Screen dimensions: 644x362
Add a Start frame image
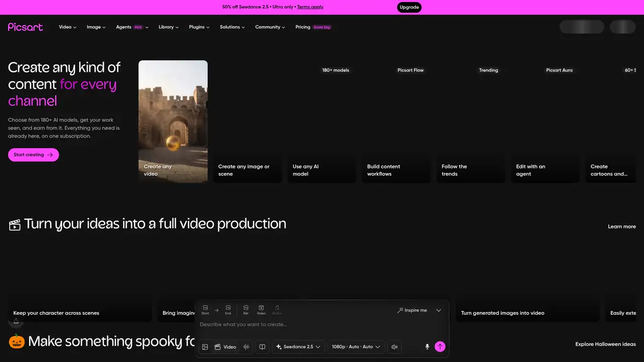coord(205,310)
